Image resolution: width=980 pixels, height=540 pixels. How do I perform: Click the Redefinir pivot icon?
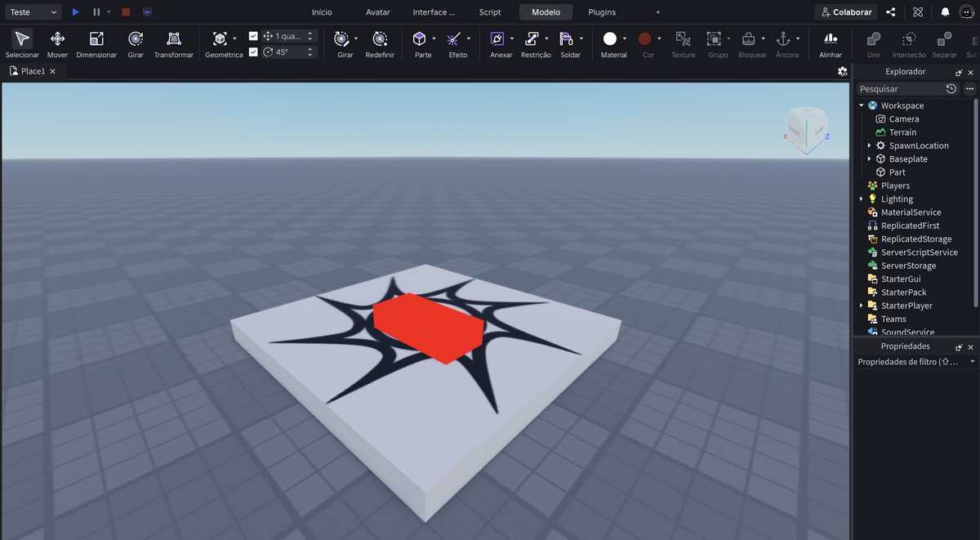[x=380, y=38]
